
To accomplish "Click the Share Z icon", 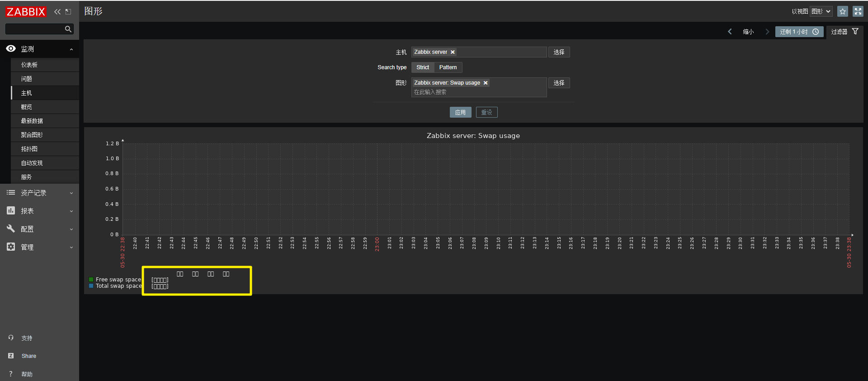I will click(11, 356).
